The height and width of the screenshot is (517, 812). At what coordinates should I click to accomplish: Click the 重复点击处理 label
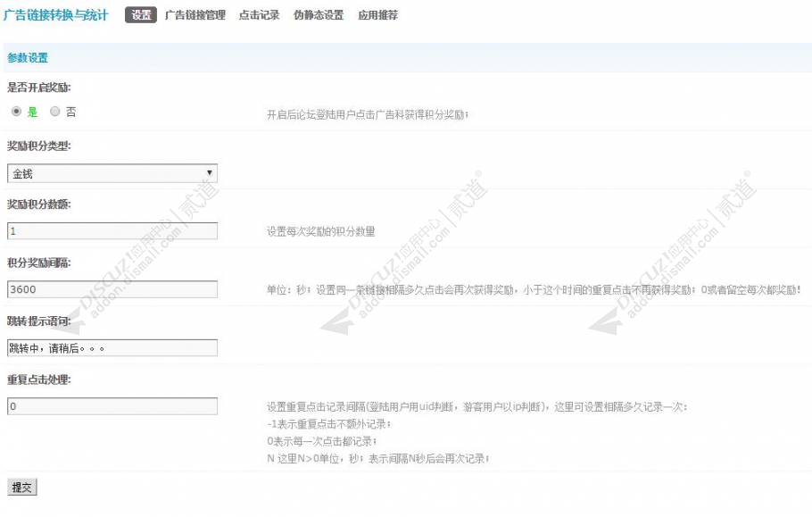tap(39, 379)
